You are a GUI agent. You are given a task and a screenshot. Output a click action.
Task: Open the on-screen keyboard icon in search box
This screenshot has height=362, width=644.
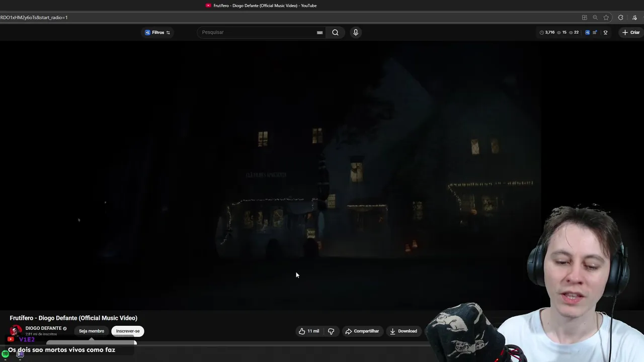pos(319,32)
